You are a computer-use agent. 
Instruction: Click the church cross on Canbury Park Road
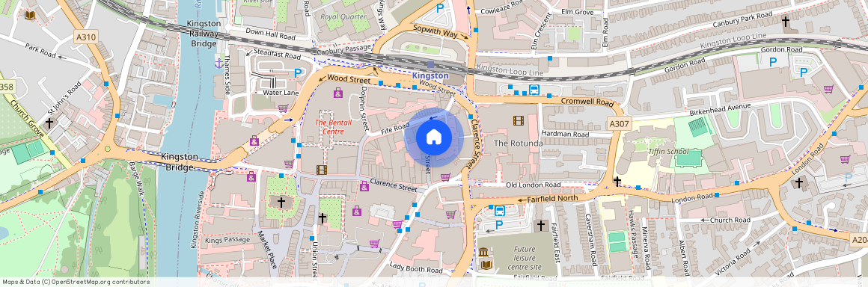(x=785, y=22)
